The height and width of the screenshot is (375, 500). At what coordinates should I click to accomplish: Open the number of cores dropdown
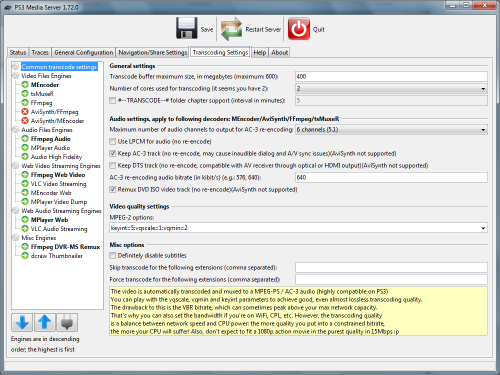[391, 89]
